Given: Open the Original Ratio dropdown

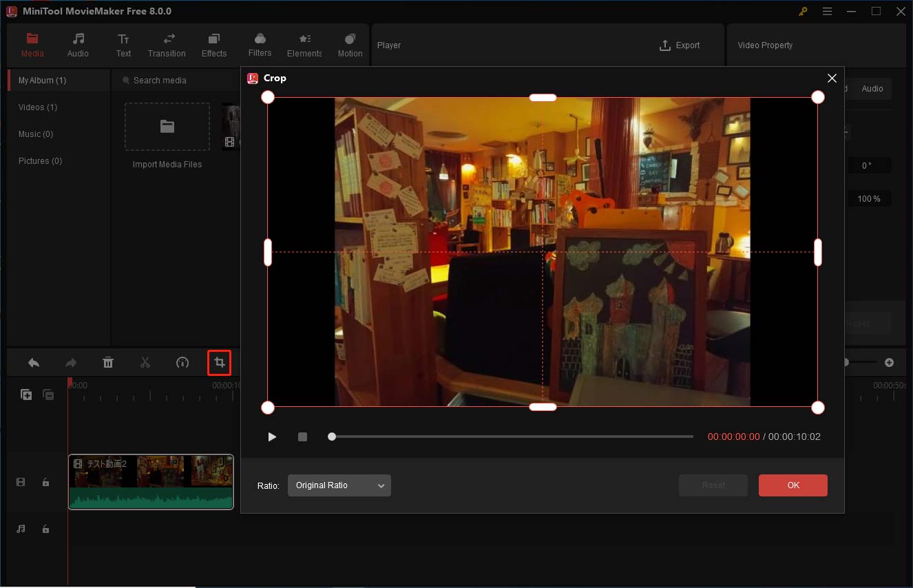Looking at the screenshot, I should [339, 485].
